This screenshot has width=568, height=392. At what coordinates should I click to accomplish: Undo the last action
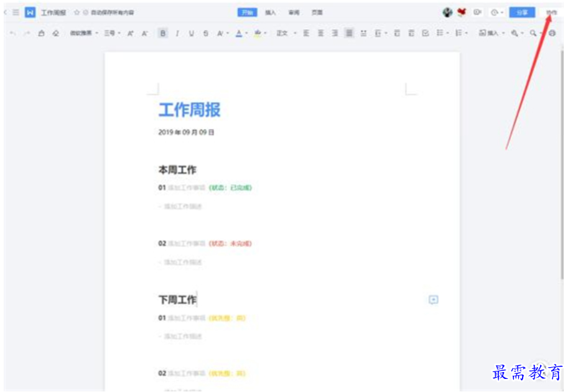point(12,34)
